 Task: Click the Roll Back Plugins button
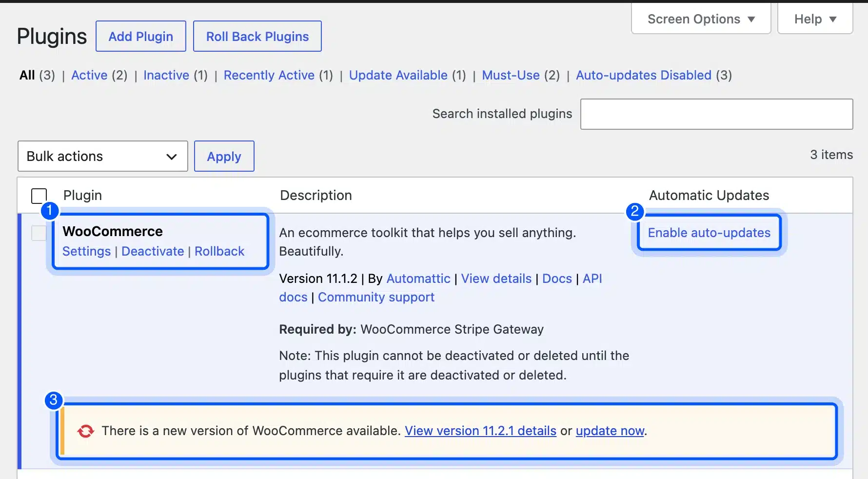tap(257, 36)
